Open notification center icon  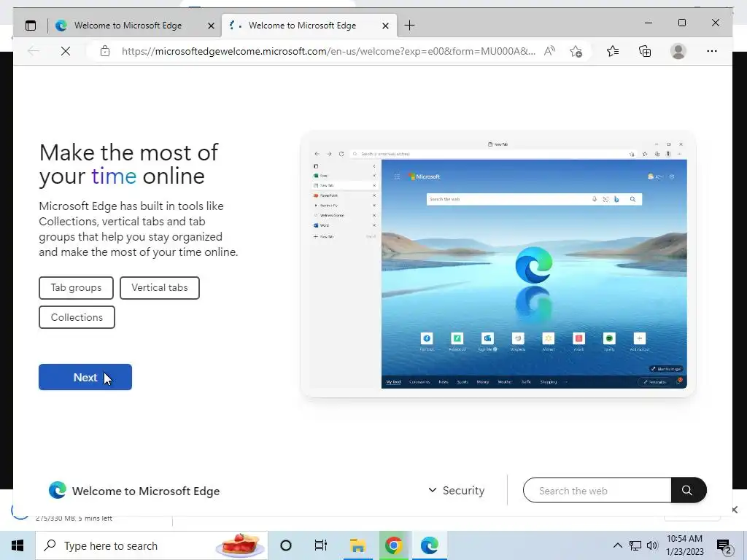724,546
